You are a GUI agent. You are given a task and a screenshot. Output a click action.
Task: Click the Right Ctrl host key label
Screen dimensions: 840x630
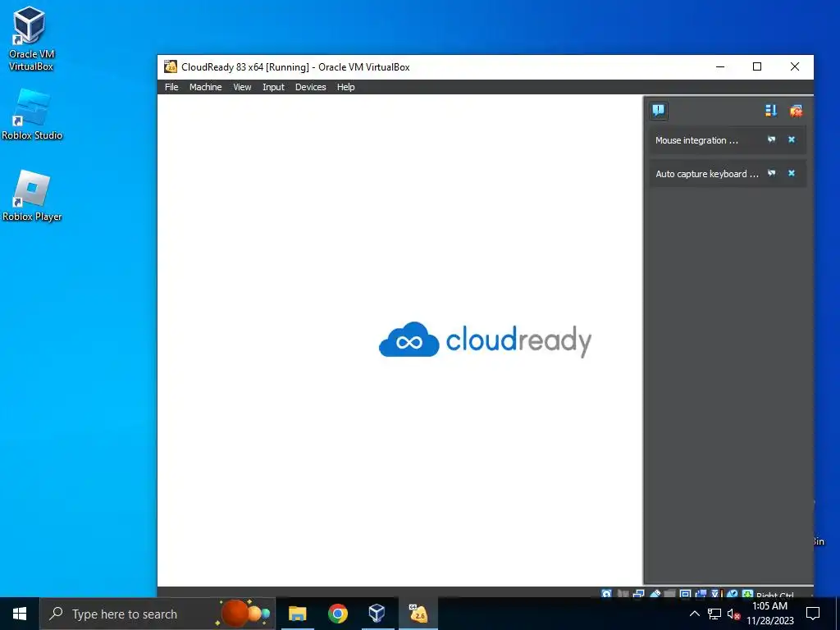point(775,595)
